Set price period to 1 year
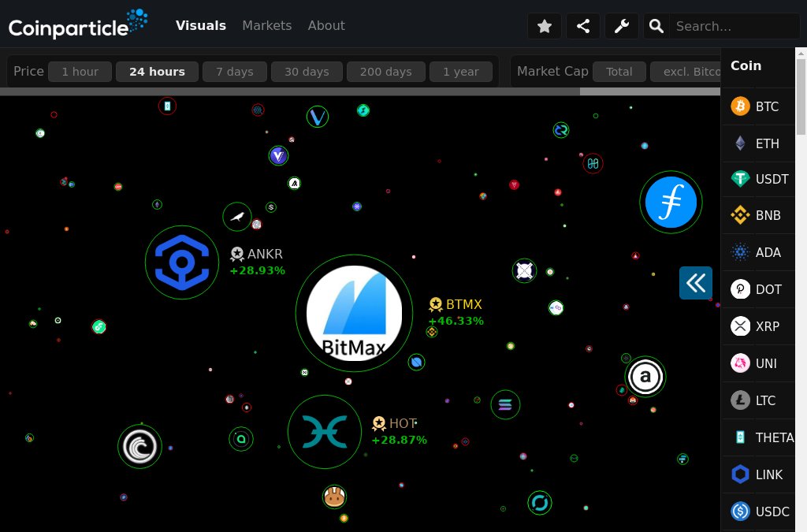This screenshot has height=532, width=807. click(461, 72)
